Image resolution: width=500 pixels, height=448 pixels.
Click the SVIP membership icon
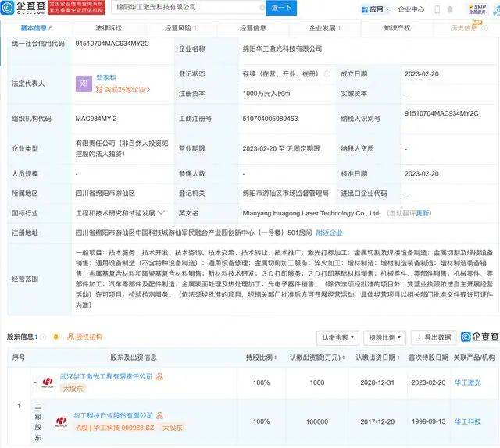pos(474,9)
